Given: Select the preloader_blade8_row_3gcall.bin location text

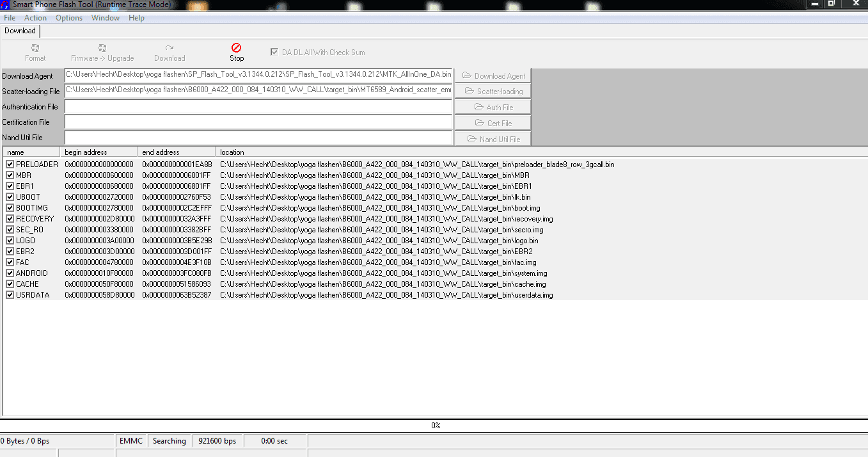Looking at the screenshot, I should point(417,164).
